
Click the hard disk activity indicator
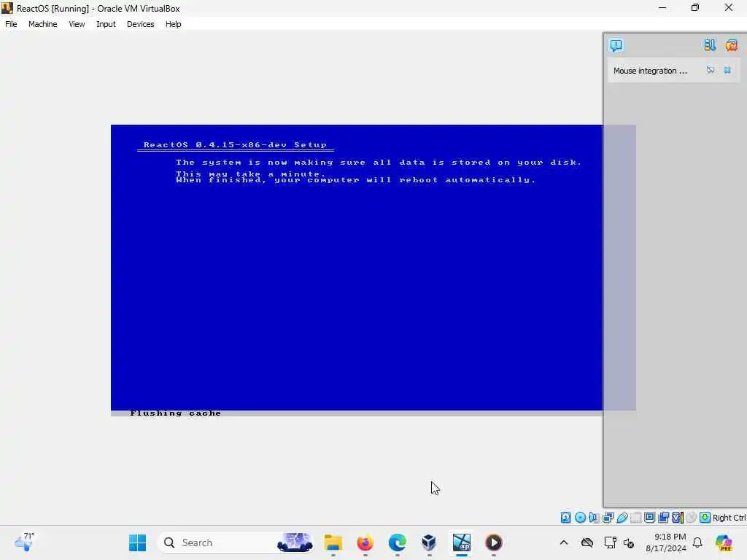tap(565, 517)
